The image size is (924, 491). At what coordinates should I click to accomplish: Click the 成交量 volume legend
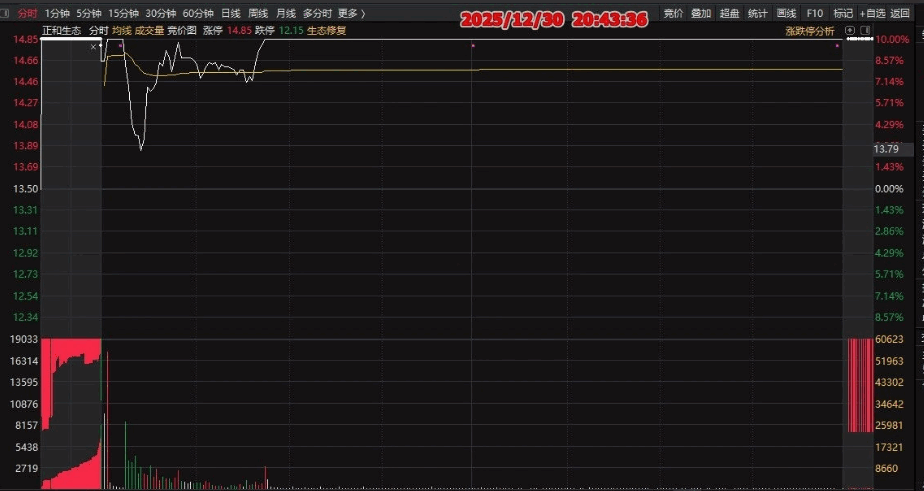click(149, 31)
